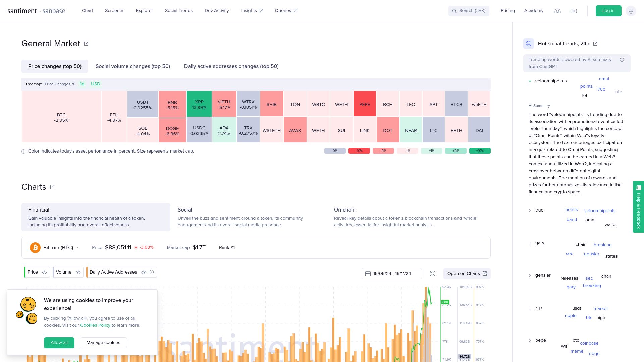Screen dimensions: 644x362
Task: Click the +5% legend swatch
Action: (456, 151)
